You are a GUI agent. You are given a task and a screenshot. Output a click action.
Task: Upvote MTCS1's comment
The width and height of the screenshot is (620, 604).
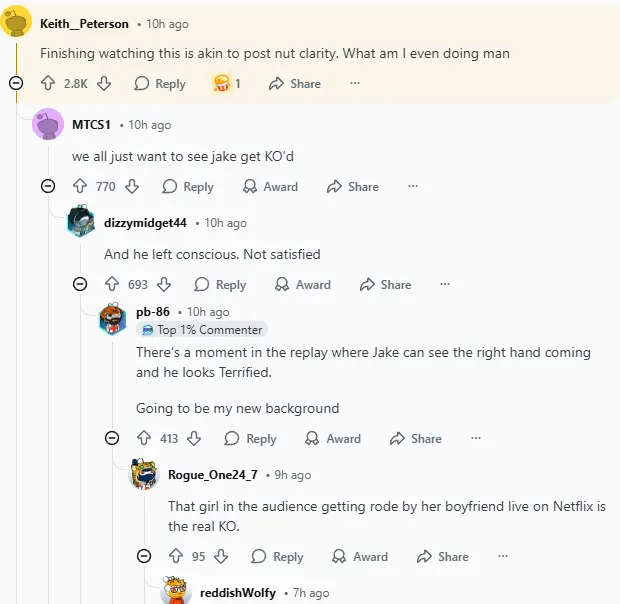80,187
